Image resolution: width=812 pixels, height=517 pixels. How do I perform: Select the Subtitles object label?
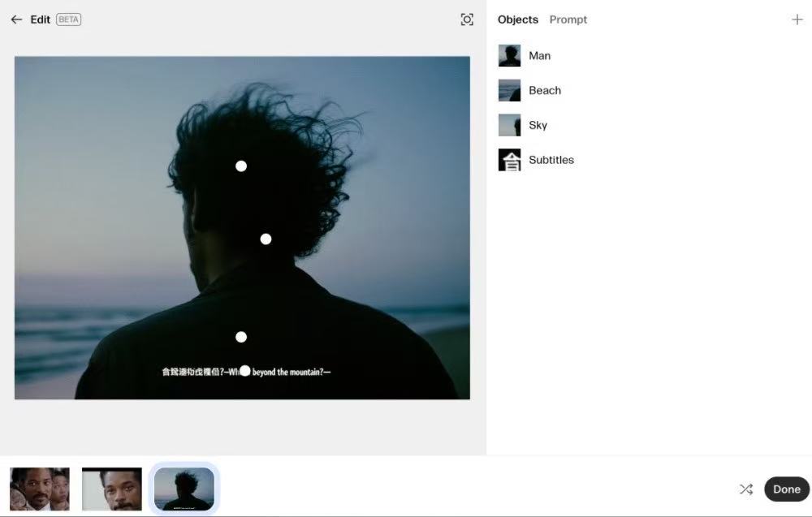click(x=551, y=160)
